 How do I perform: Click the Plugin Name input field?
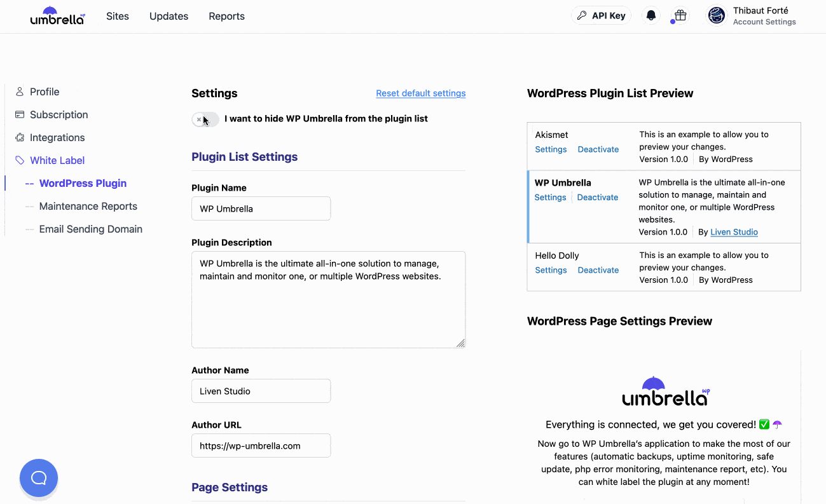tap(261, 208)
